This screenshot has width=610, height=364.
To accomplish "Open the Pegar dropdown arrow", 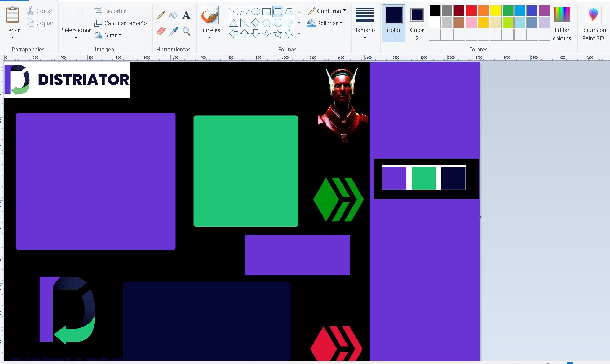I will [12, 38].
